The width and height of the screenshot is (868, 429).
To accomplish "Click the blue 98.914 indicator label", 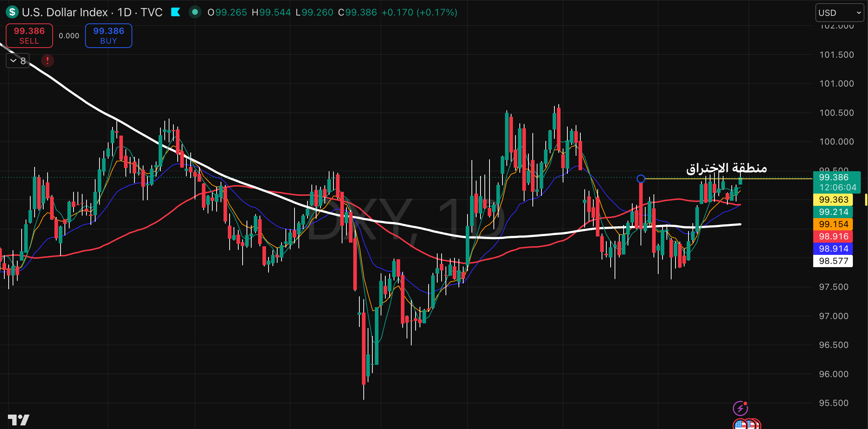I will 833,249.
